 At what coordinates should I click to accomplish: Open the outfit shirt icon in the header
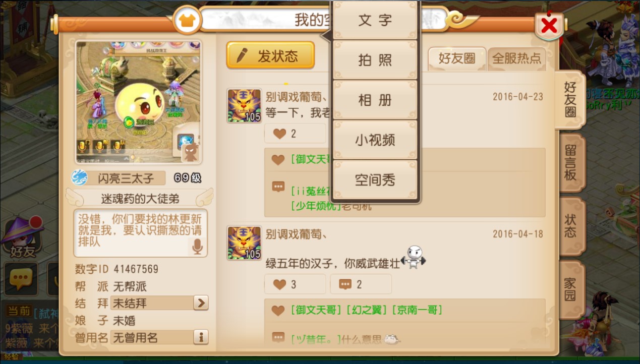click(x=187, y=21)
